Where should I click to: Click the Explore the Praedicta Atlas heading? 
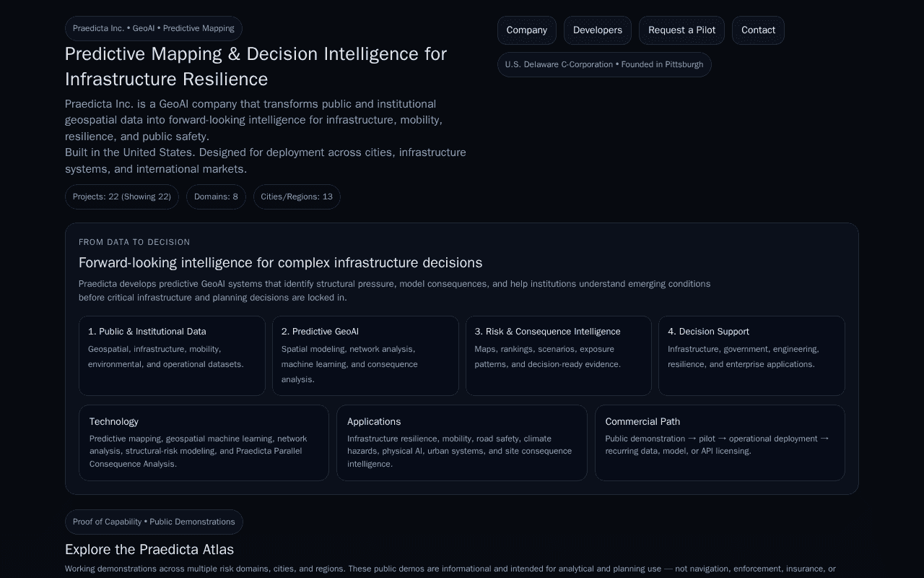click(x=149, y=549)
